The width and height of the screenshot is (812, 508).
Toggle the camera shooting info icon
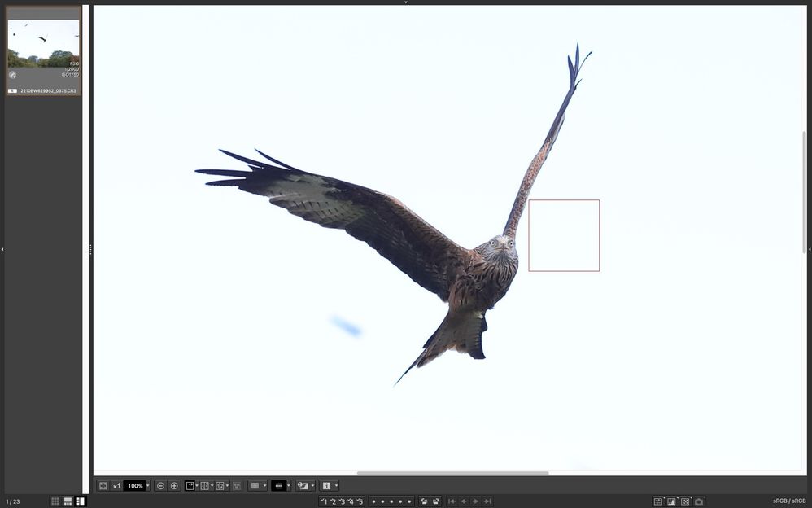pyautogui.click(x=699, y=501)
